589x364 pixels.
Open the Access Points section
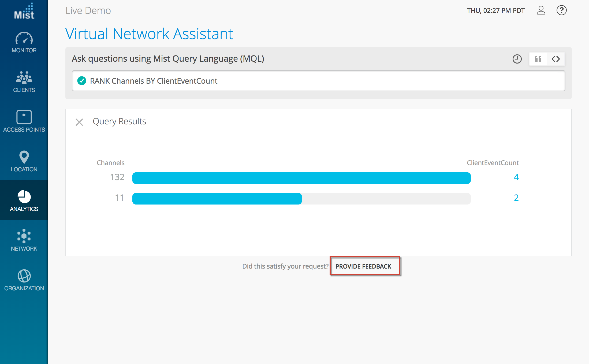pyautogui.click(x=24, y=121)
